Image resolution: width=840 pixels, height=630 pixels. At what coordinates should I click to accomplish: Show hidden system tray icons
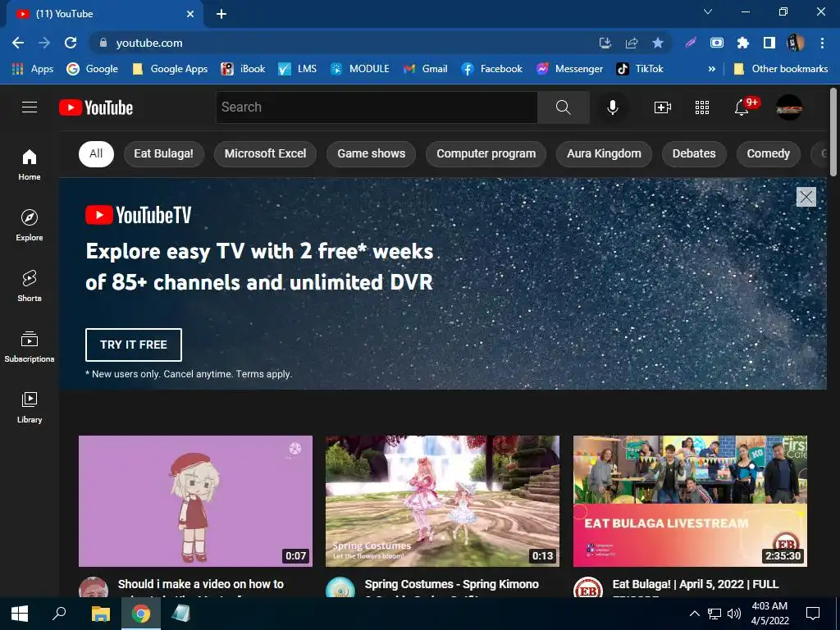click(694, 614)
